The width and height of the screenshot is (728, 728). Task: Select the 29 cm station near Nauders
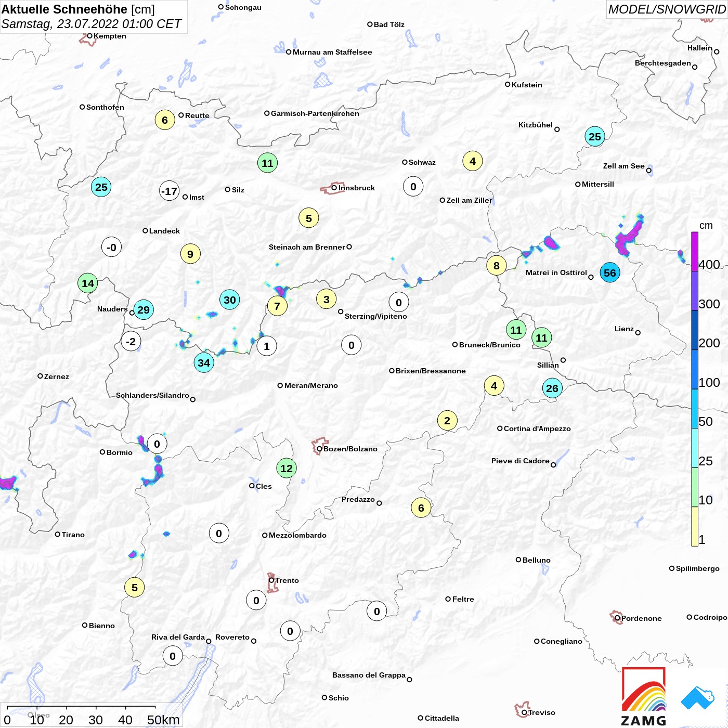144,310
